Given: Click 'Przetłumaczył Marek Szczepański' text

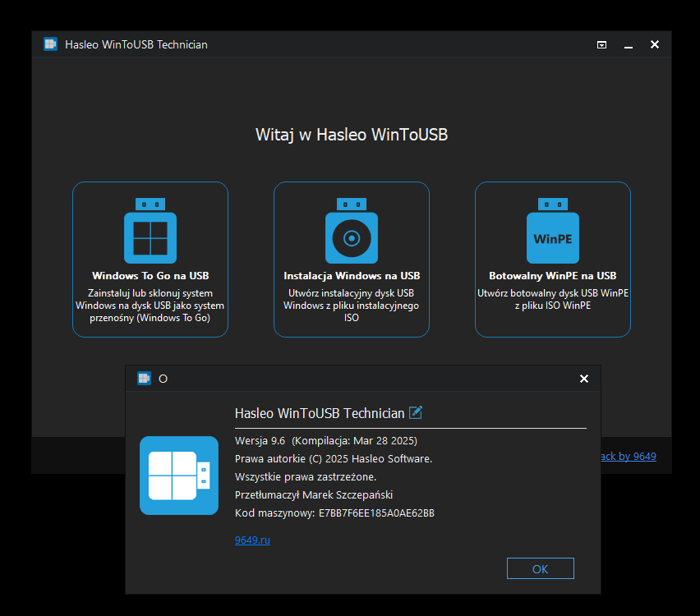Looking at the screenshot, I should click(314, 494).
